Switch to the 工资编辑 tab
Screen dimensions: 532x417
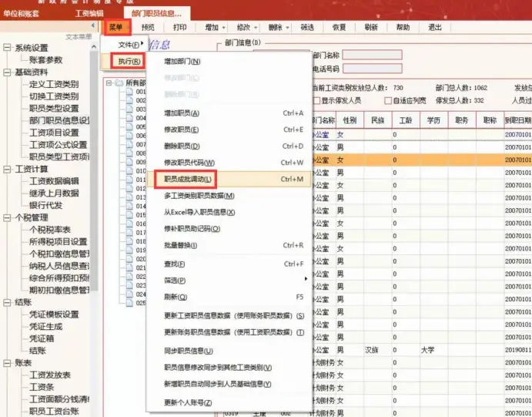[x=89, y=14]
